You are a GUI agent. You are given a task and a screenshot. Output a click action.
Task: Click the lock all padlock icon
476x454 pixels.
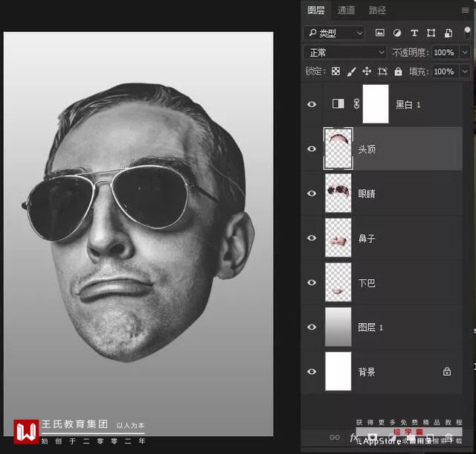pos(398,71)
